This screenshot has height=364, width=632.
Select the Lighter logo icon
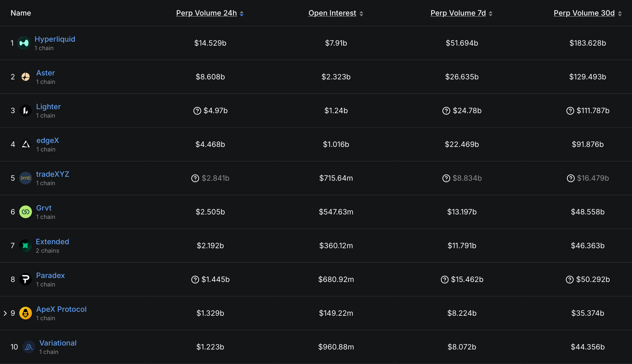[26, 111]
